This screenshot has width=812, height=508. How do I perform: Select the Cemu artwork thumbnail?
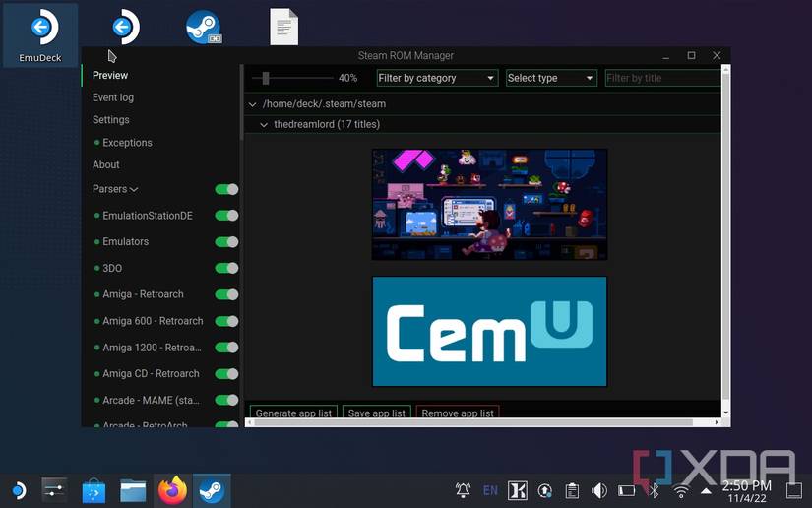(489, 332)
